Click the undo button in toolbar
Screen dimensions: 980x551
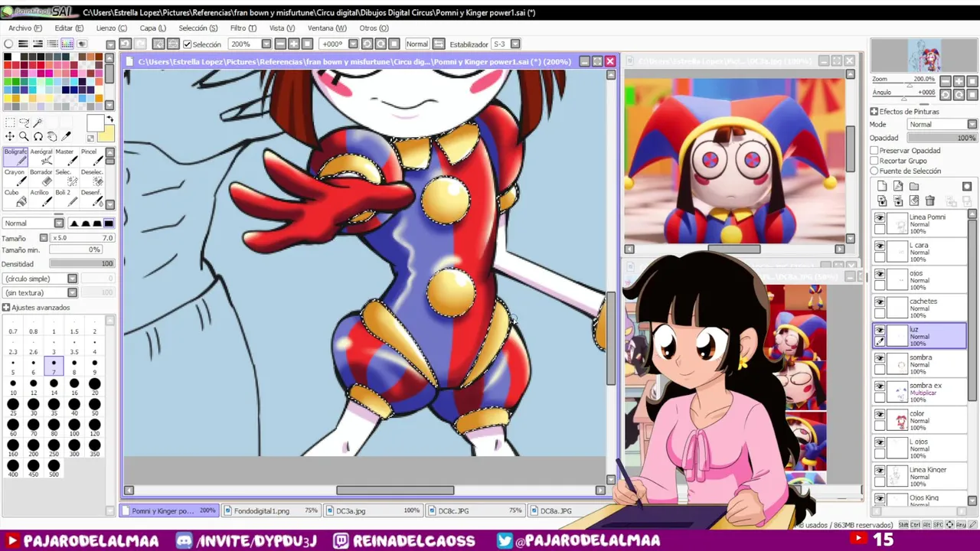tap(126, 44)
